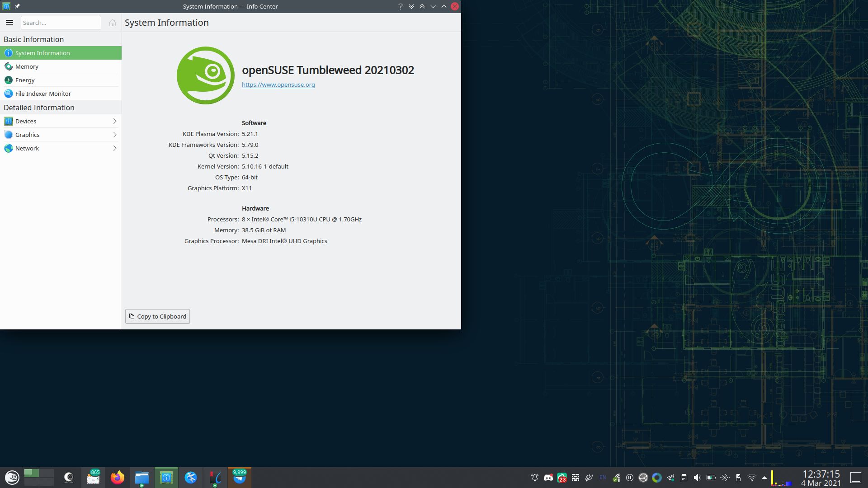The height and width of the screenshot is (488, 868).
Task: Expand the hidden system tray icons
Action: 764,478
